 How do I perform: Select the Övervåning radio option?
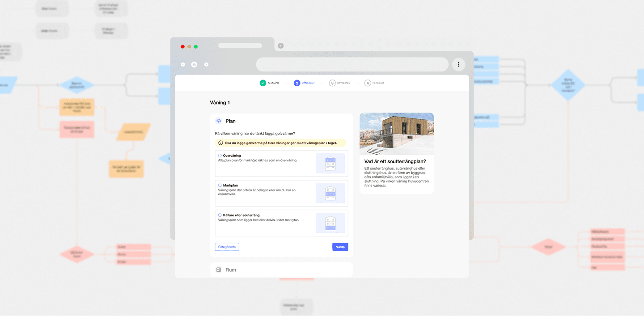(220, 156)
